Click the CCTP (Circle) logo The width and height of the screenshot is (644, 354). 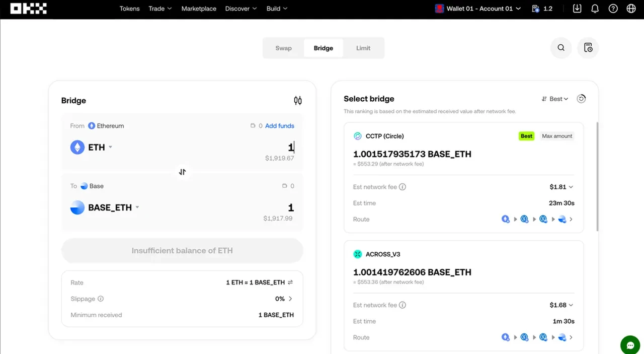point(358,136)
